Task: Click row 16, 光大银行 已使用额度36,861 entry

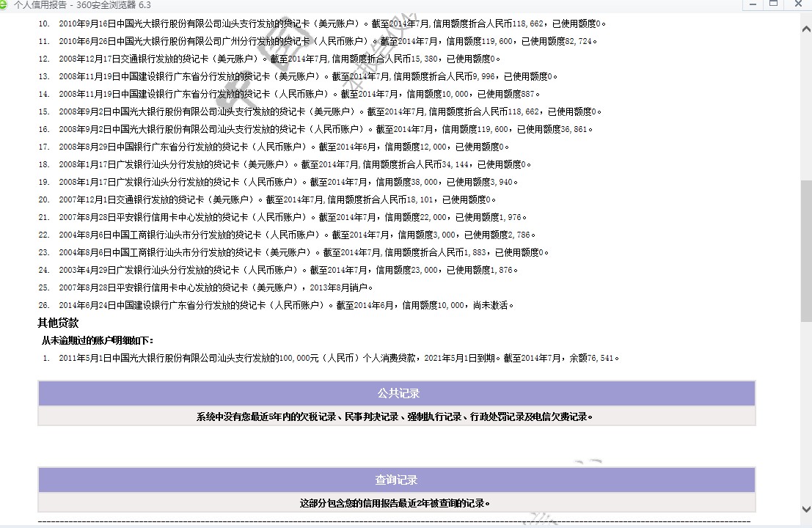Action: (x=315, y=129)
